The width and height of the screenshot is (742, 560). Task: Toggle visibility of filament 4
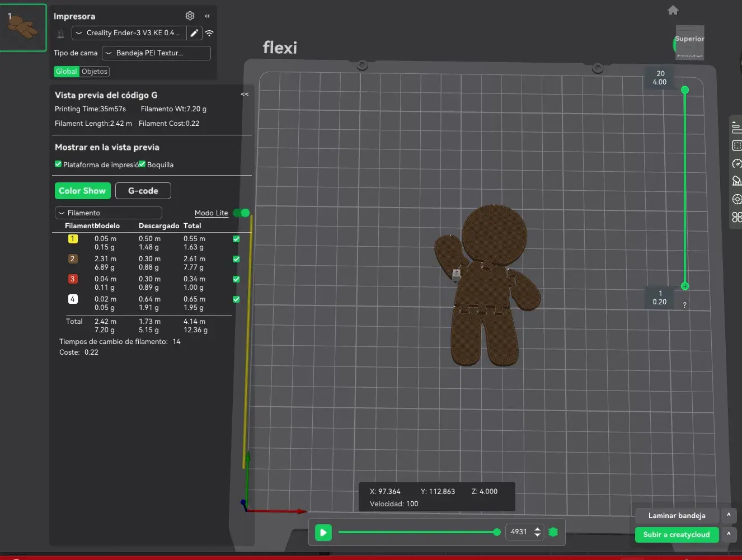tap(236, 299)
